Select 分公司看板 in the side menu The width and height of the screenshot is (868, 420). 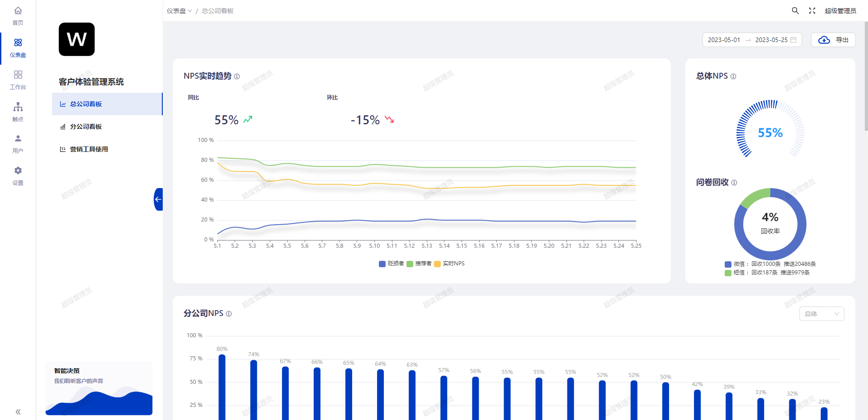click(x=86, y=127)
